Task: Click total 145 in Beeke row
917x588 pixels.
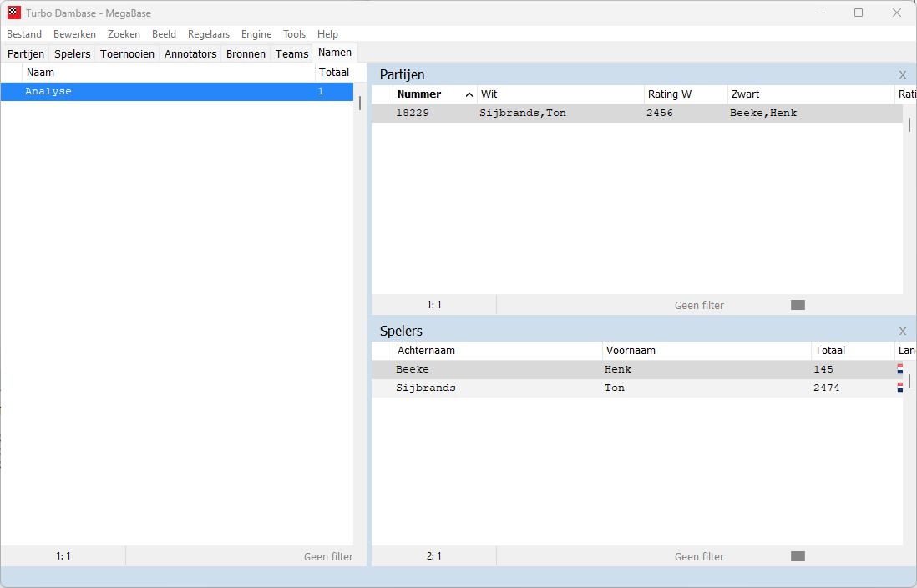Action: pos(823,369)
